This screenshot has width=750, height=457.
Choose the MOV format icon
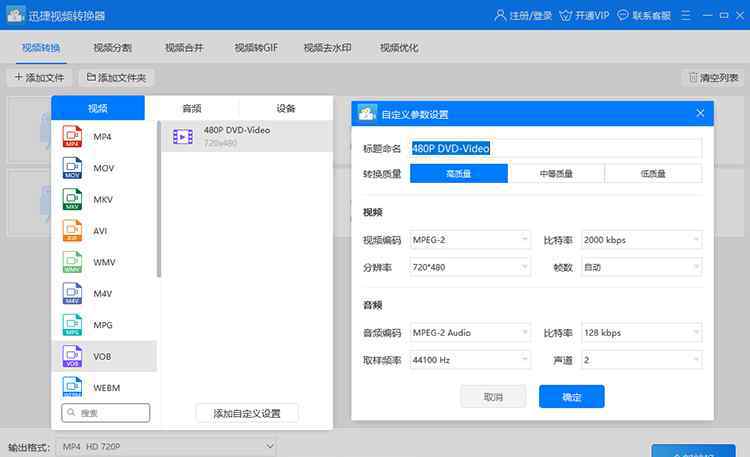pos(72,168)
